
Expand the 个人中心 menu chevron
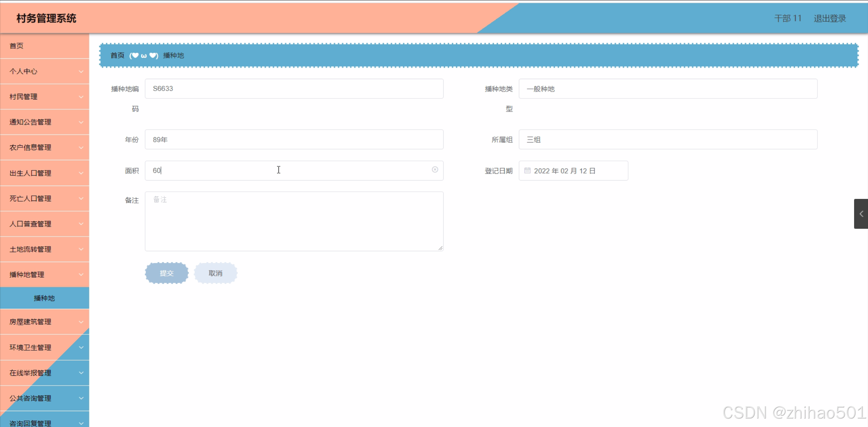(x=81, y=72)
